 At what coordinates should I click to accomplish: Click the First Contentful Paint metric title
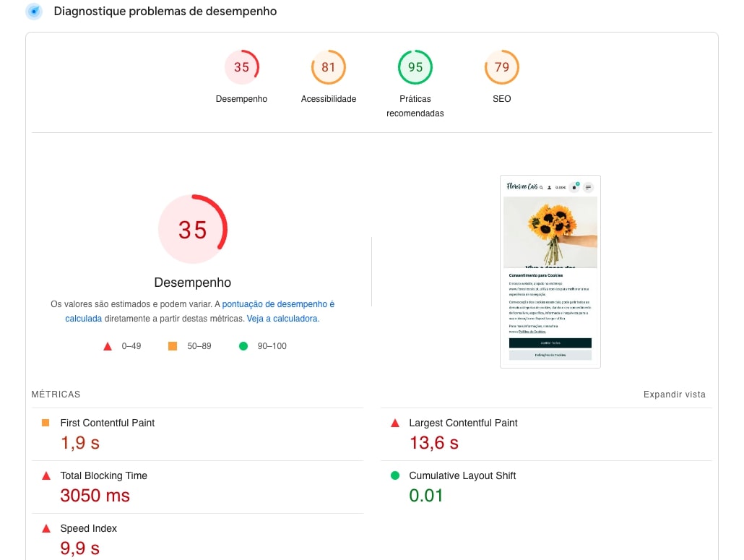click(x=108, y=423)
